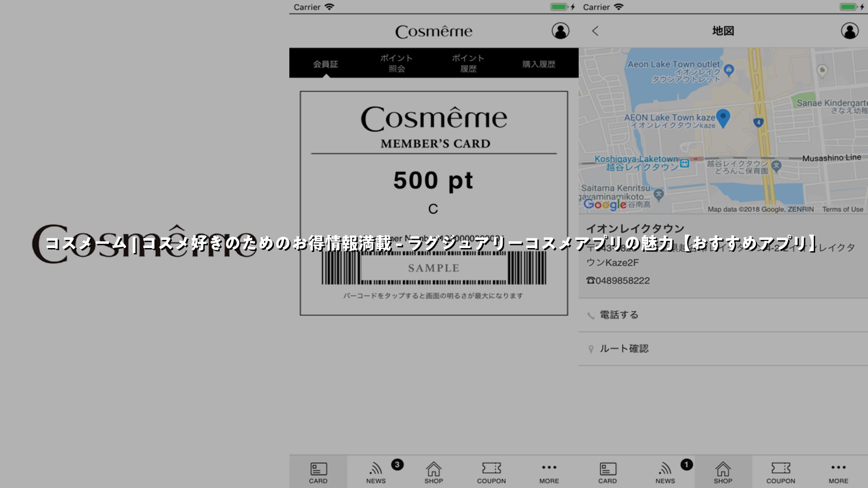Click the Koshigaya-Laketown station icon on map
868x488 pixels.
click(685, 163)
